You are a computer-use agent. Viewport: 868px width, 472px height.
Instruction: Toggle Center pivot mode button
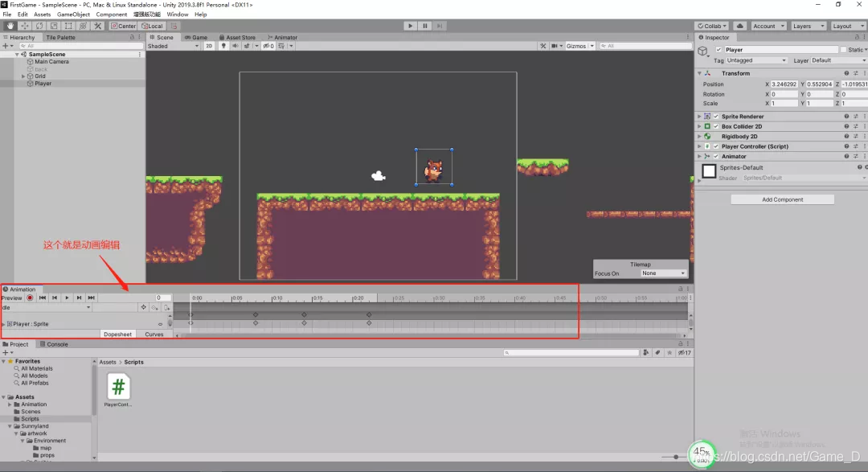point(124,26)
